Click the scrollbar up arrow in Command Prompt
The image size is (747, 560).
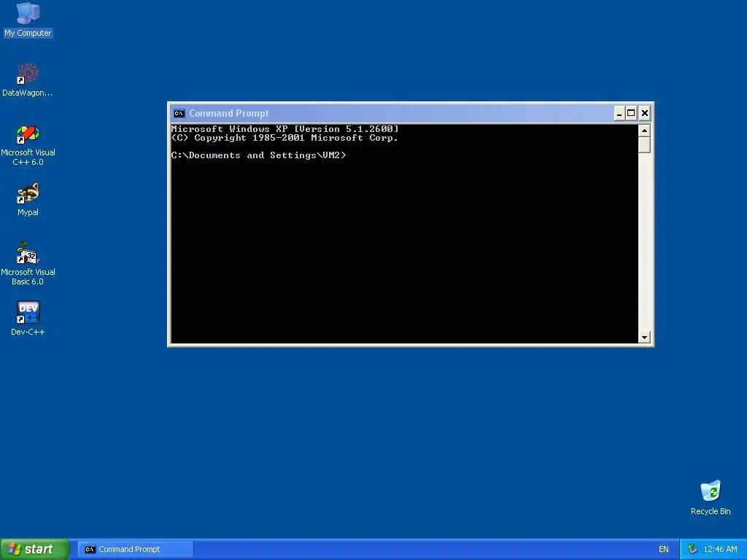tap(644, 130)
